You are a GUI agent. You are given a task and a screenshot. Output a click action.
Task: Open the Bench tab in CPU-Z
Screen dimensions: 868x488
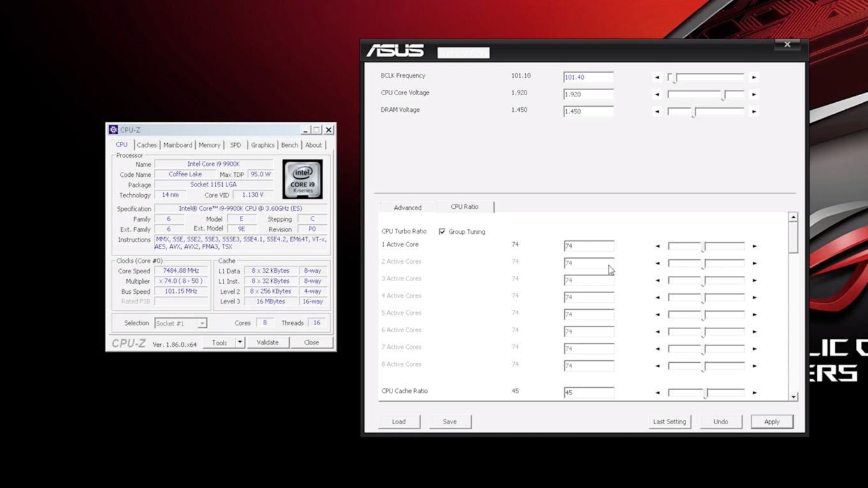click(290, 145)
